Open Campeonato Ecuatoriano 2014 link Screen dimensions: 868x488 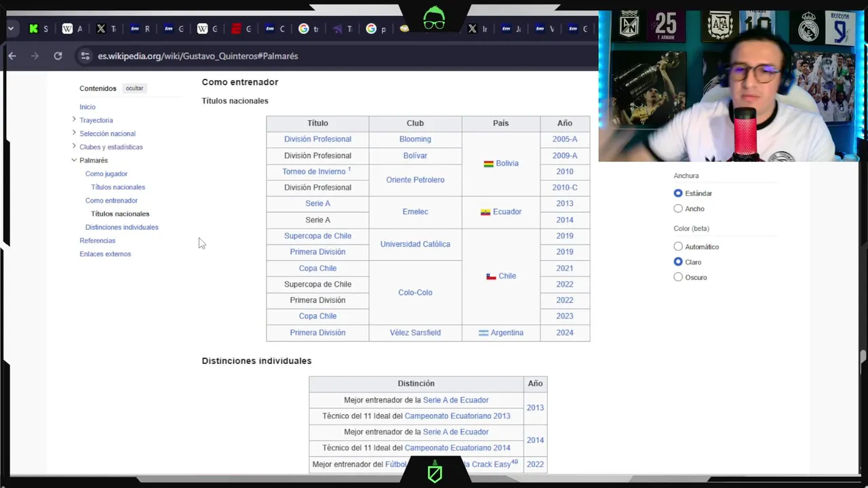[457, 448]
